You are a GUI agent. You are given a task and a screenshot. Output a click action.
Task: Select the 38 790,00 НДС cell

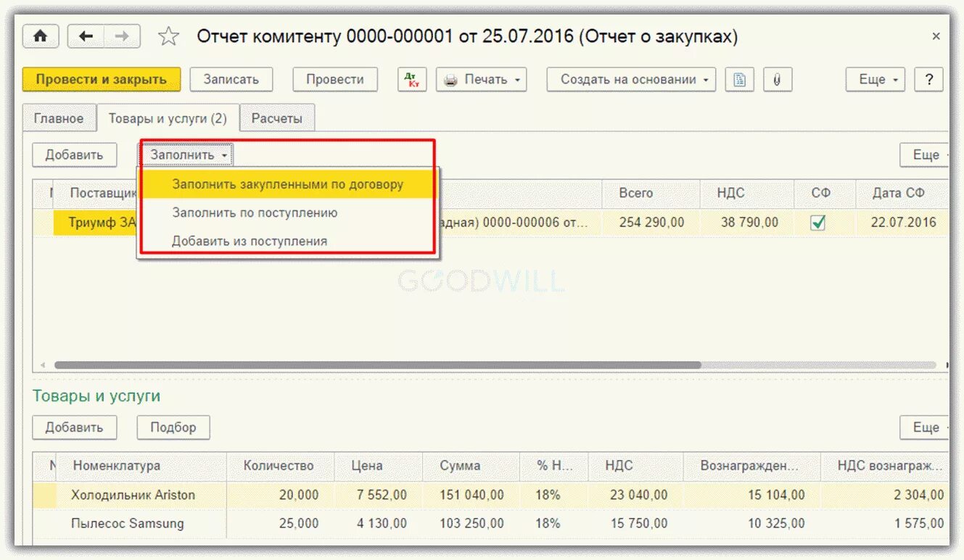(749, 223)
